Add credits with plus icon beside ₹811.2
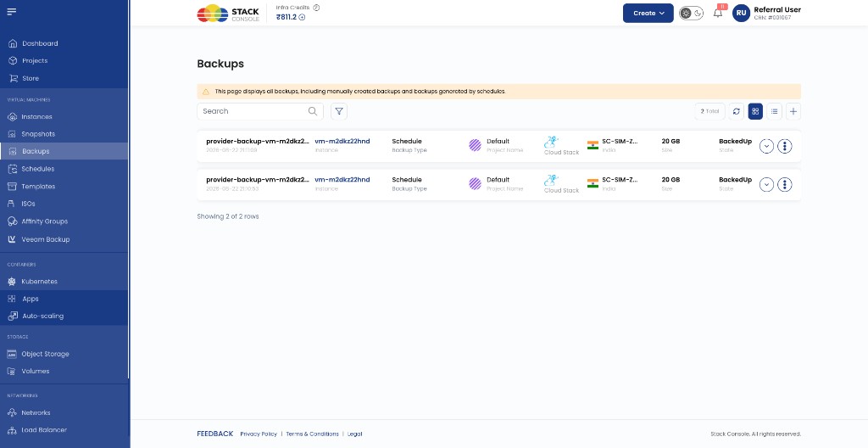Image resolution: width=868 pixels, height=448 pixels. pos(303,17)
